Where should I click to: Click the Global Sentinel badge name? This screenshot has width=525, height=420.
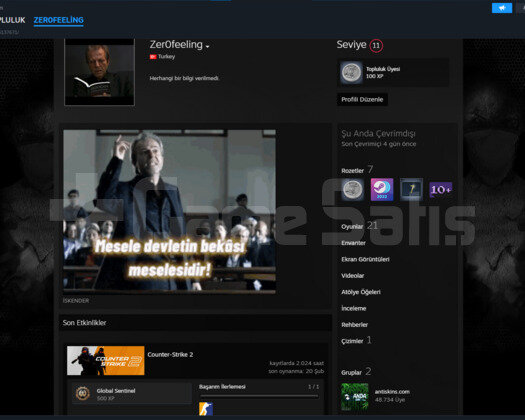pos(116,391)
